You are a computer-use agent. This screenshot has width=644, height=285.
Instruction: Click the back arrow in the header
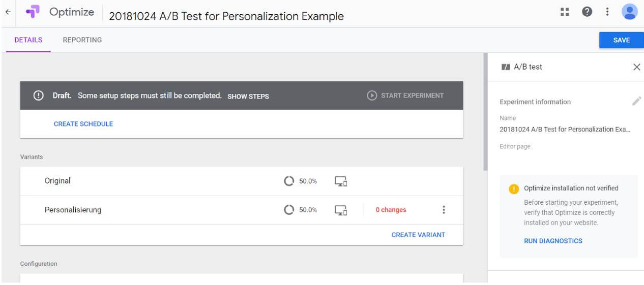pyautogui.click(x=8, y=12)
